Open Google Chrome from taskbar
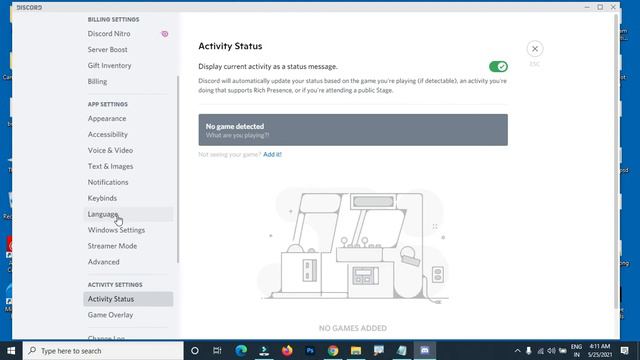 click(x=333, y=351)
